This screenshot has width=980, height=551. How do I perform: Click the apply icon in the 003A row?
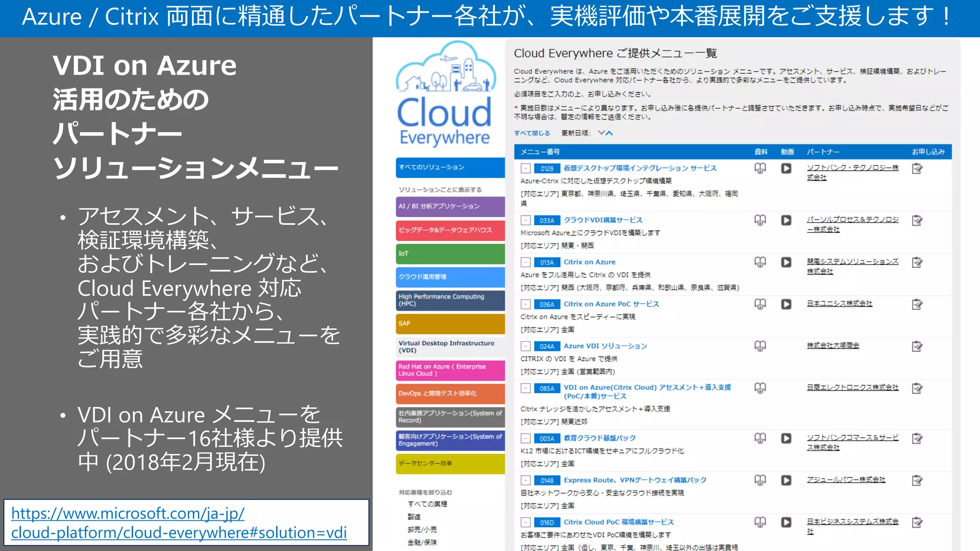pos(917,438)
